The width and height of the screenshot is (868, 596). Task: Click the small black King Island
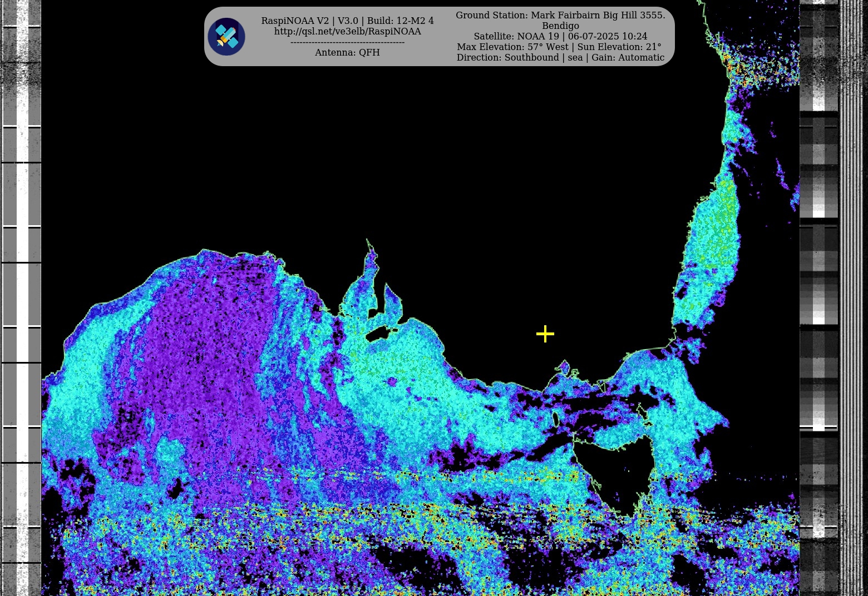point(555,419)
